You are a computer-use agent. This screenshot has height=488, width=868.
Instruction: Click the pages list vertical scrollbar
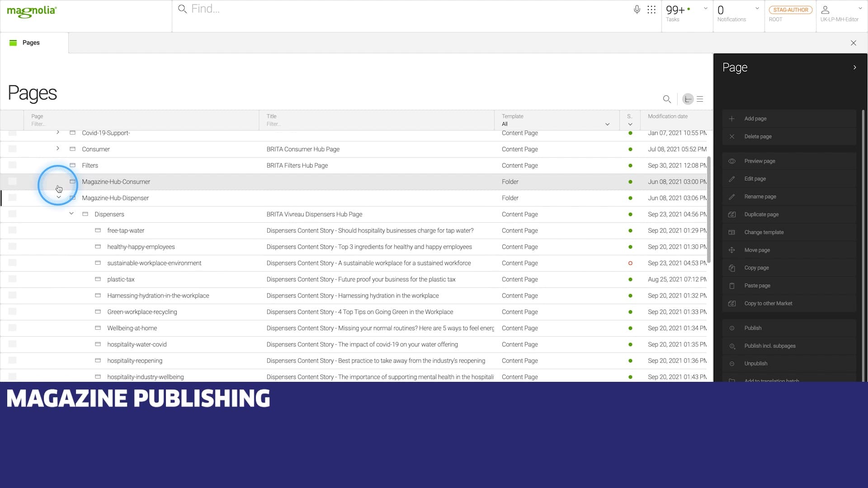click(x=708, y=210)
